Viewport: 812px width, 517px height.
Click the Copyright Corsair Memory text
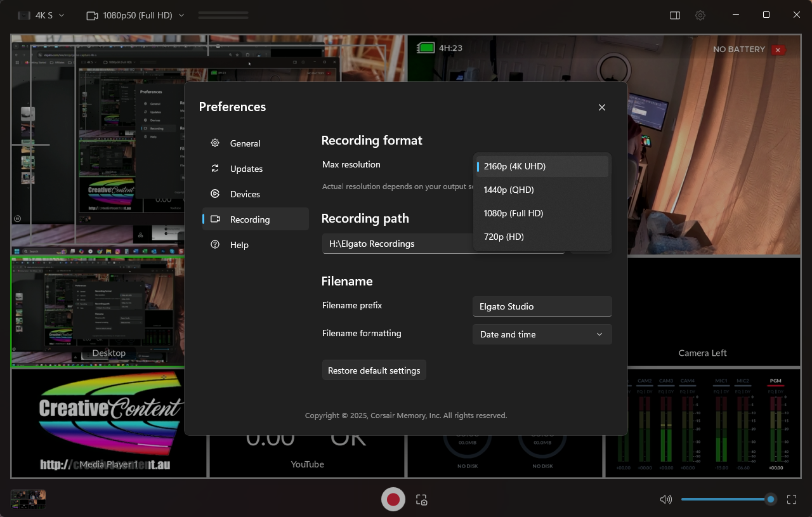(406, 416)
